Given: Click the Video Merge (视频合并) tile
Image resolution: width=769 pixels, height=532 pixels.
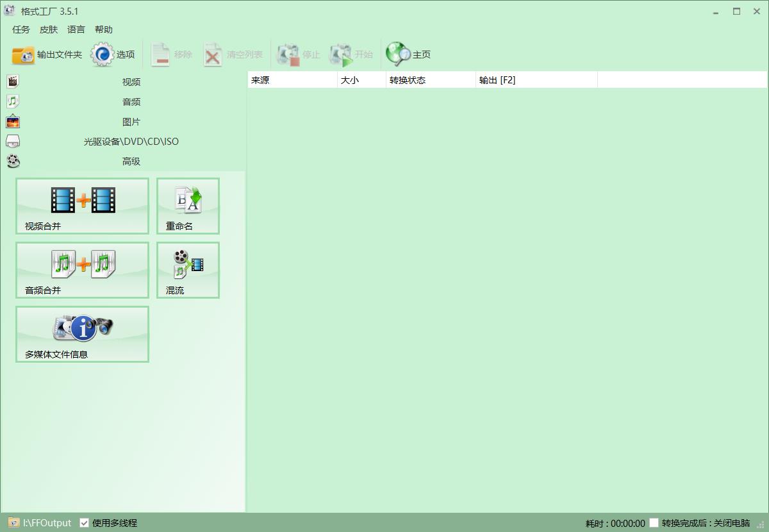Looking at the screenshot, I should 83,206.
